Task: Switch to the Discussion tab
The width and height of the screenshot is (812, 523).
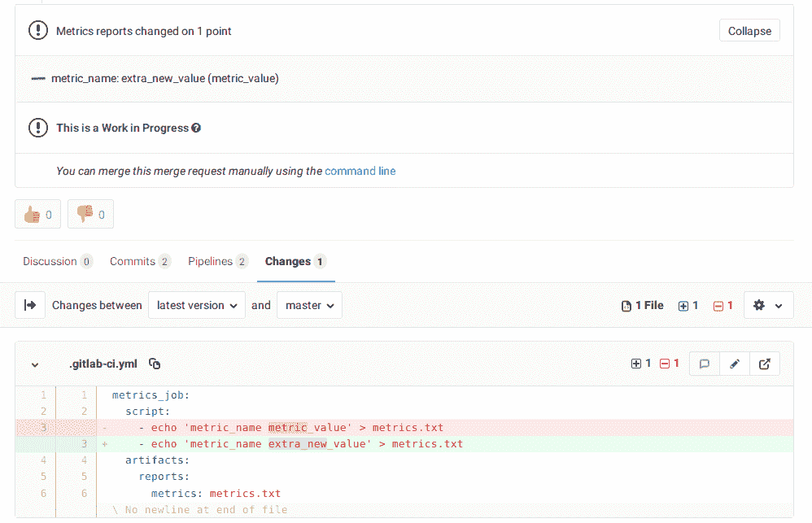Action: click(57, 262)
